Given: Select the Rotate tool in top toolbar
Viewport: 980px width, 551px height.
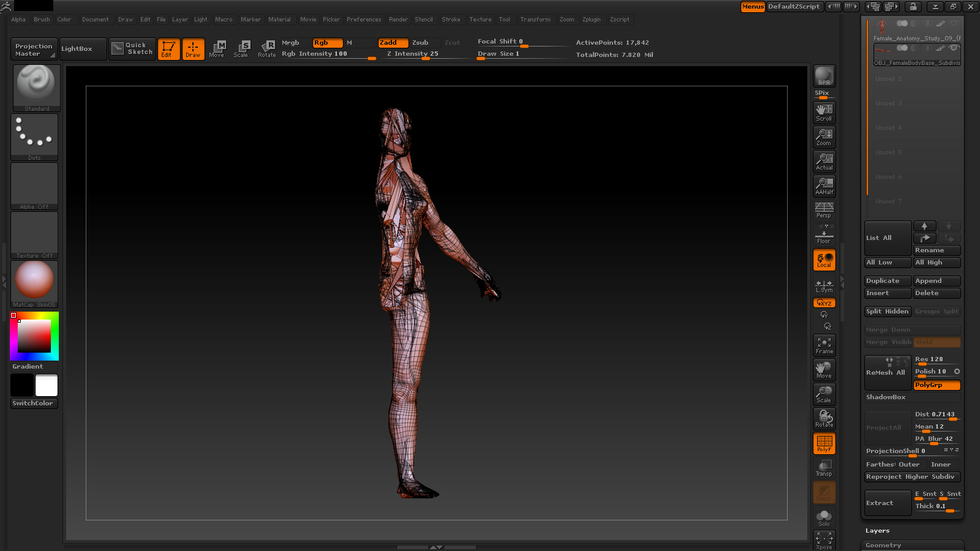Looking at the screenshot, I should (x=266, y=48).
